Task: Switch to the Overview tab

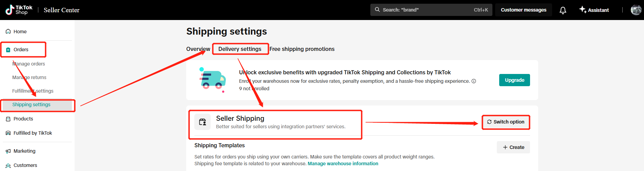Action: pyautogui.click(x=198, y=49)
